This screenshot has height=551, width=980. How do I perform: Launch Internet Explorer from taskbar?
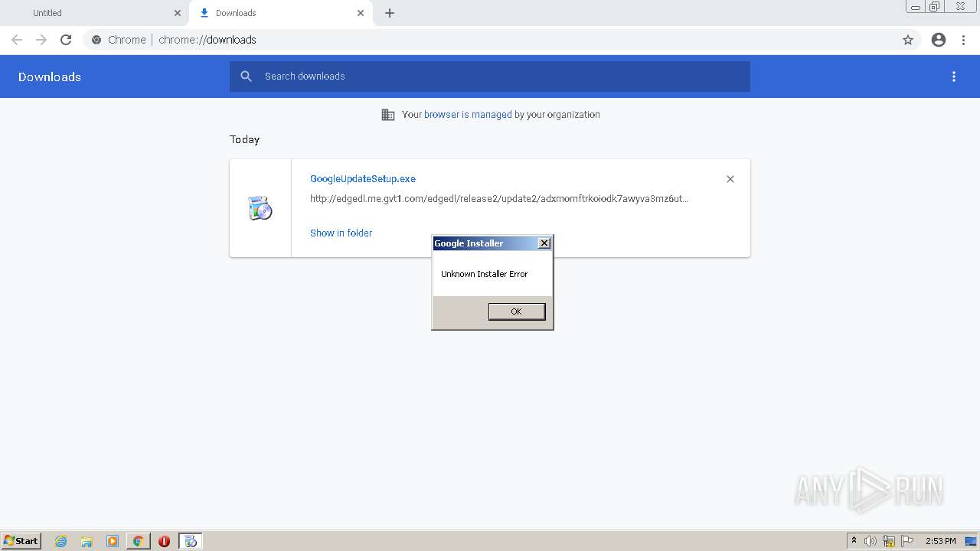pos(60,541)
